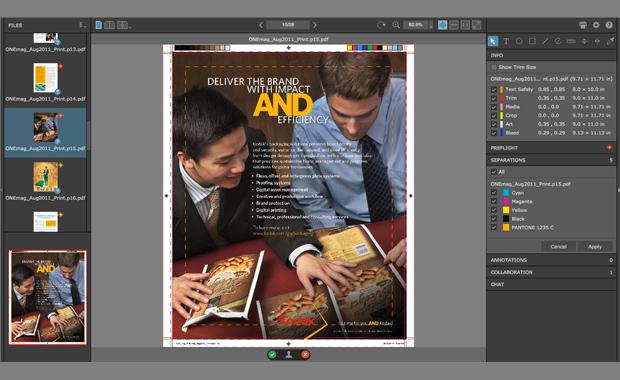
Task: Rotate the page view
Action: [x=381, y=25]
